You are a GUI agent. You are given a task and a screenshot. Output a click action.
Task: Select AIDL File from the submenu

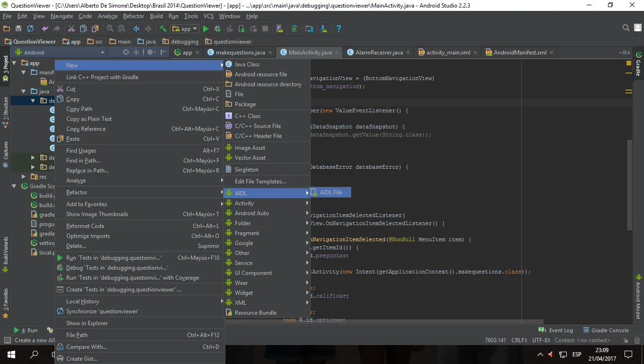coord(331,192)
